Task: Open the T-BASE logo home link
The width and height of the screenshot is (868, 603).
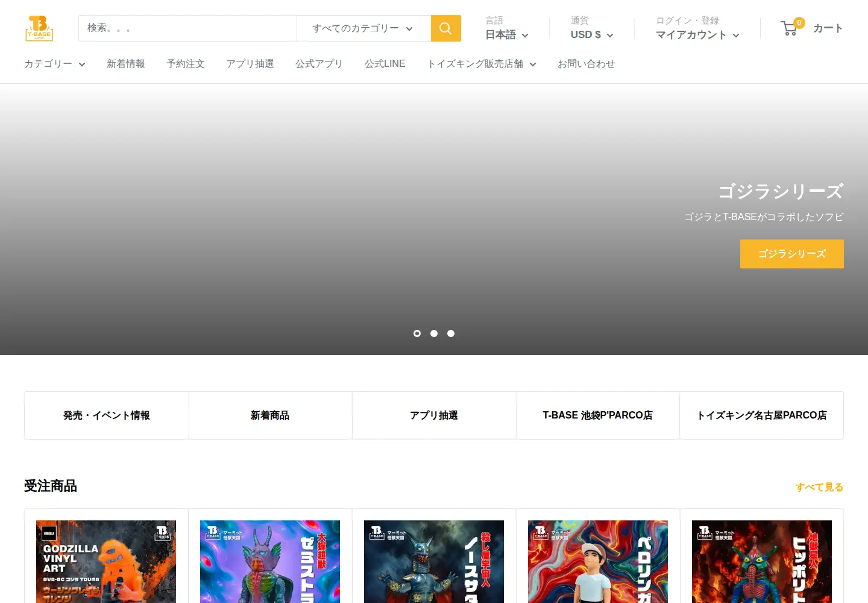Action: (39, 28)
